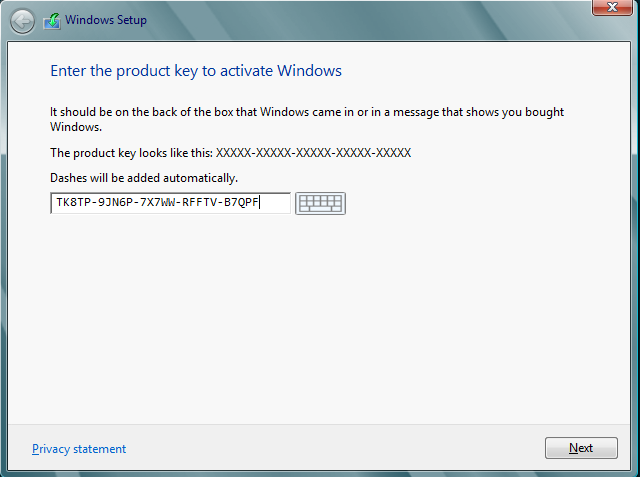640x477 pixels.
Task: Click the blank area of the setup page
Action: tap(318, 318)
